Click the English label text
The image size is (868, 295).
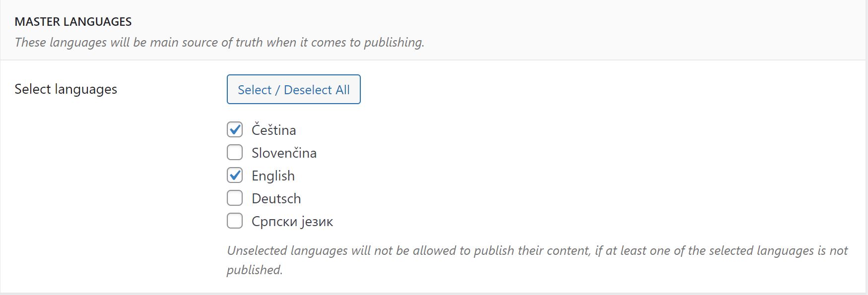(273, 176)
